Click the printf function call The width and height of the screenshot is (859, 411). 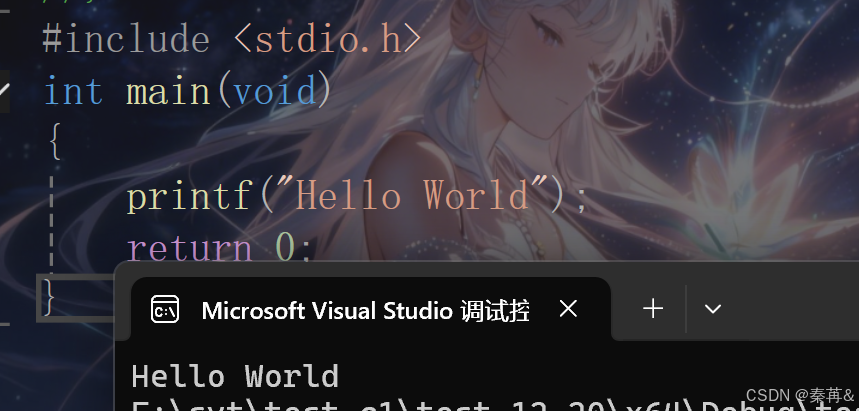click(x=189, y=197)
